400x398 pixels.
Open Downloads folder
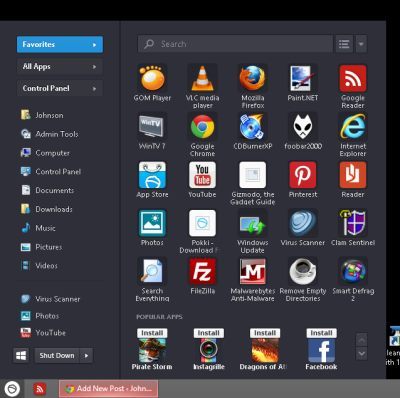[46, 209]
